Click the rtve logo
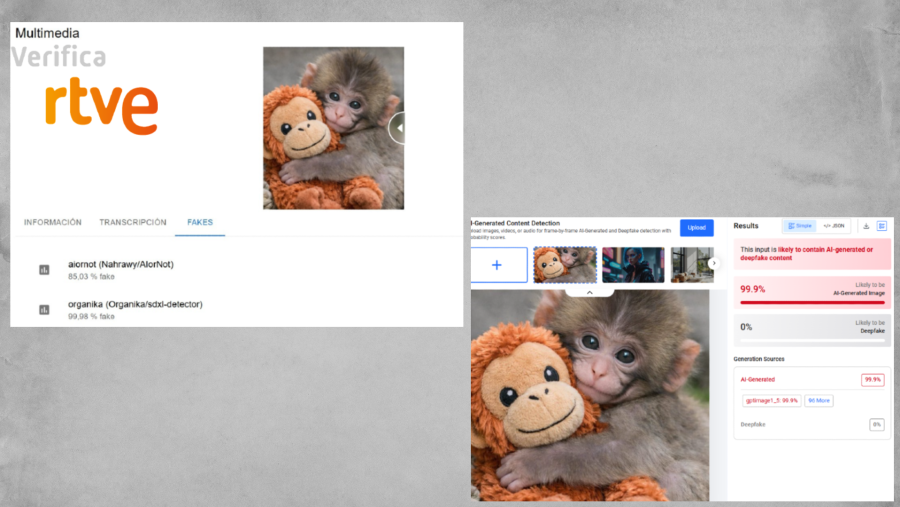The image size is (900, 507). (101, 108)
